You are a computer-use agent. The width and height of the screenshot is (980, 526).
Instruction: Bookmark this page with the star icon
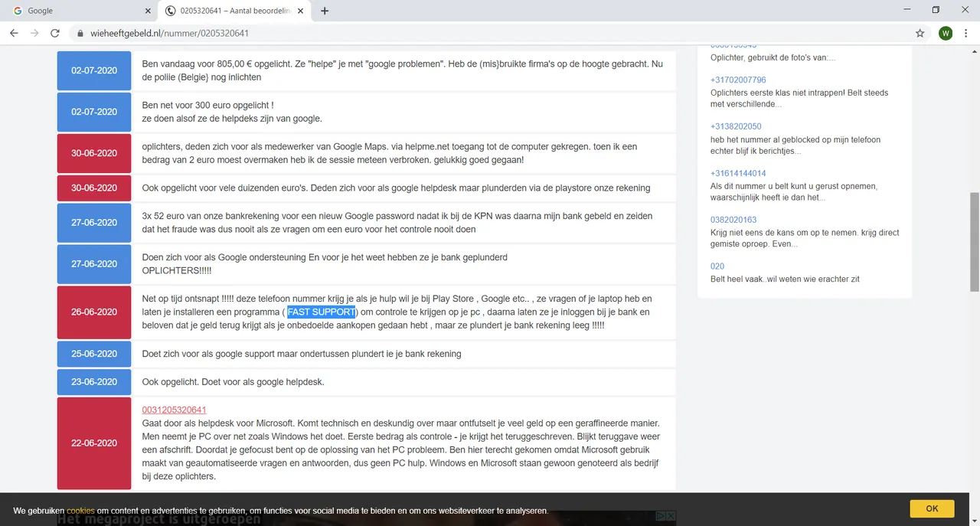tap(920, 33)
